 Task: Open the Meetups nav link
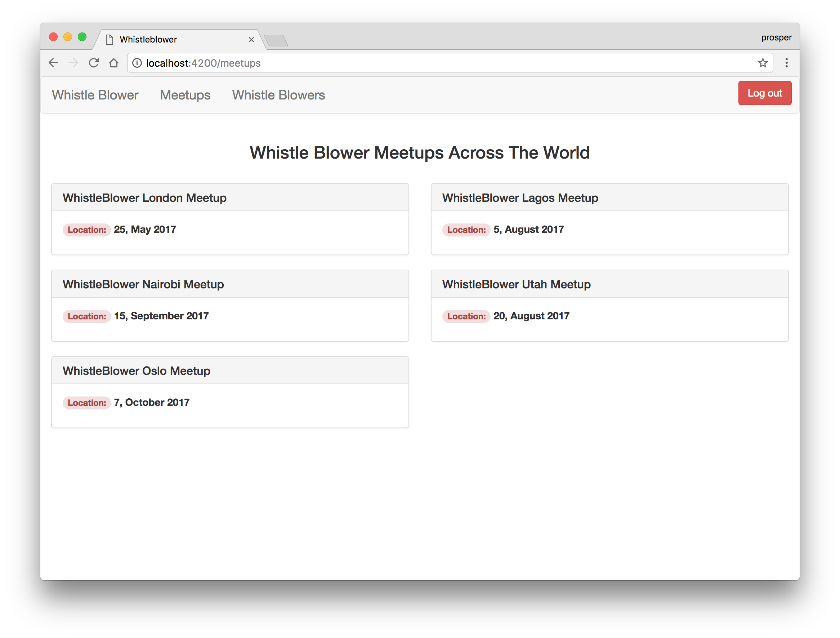(185, 95)
